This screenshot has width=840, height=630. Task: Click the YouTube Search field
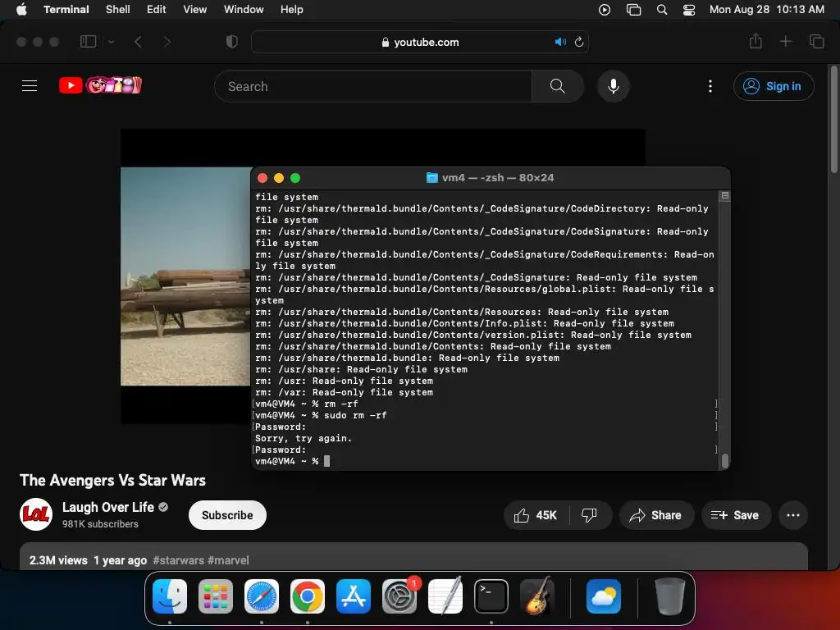tap(373, 86)
